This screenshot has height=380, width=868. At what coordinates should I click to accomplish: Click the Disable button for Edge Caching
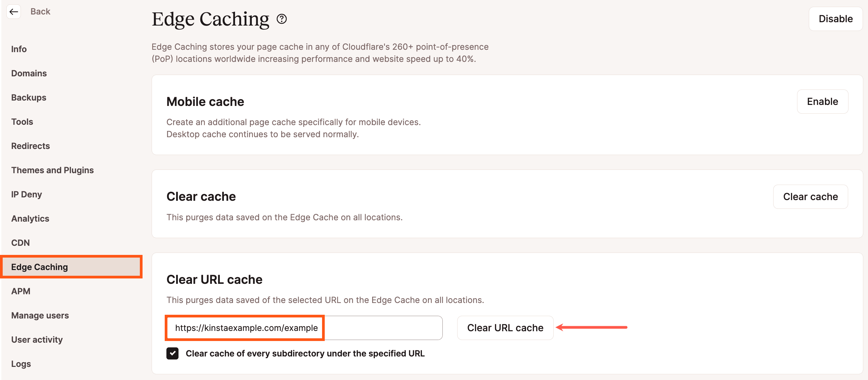[836, 18]
